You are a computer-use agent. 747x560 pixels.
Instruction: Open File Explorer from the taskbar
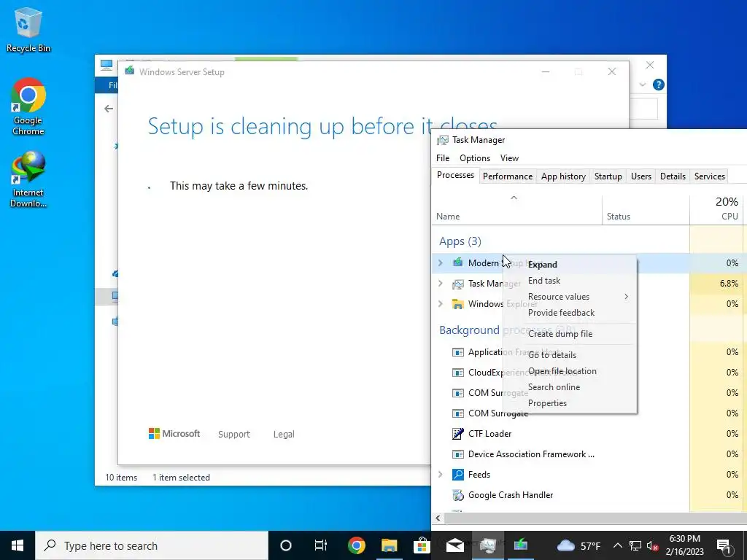(x=390, y=545)
